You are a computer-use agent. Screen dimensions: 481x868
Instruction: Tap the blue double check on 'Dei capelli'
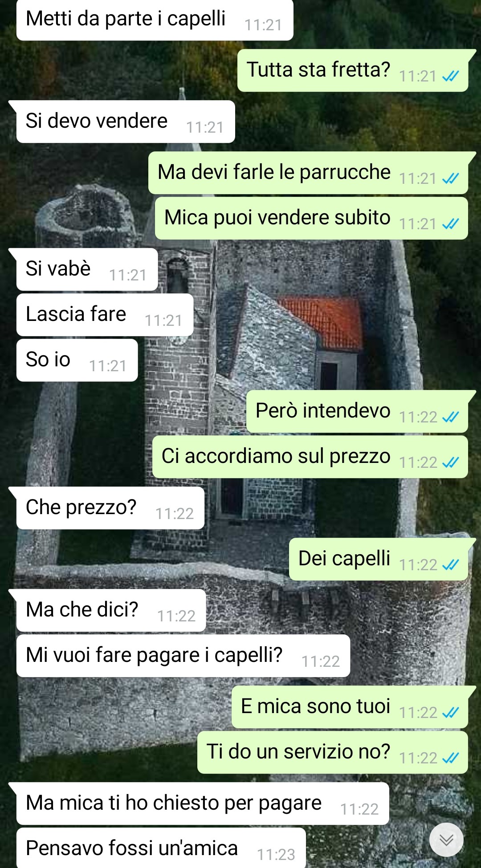point(450,565)
